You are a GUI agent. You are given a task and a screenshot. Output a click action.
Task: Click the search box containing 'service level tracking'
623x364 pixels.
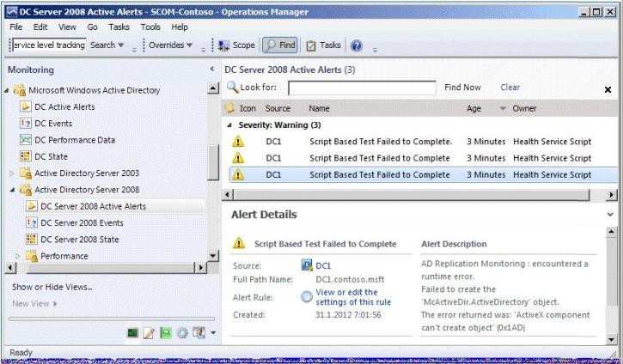49,45
